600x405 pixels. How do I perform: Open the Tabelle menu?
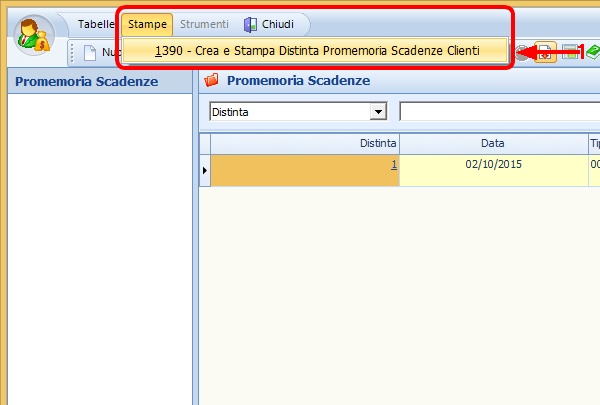click(98, 24)
